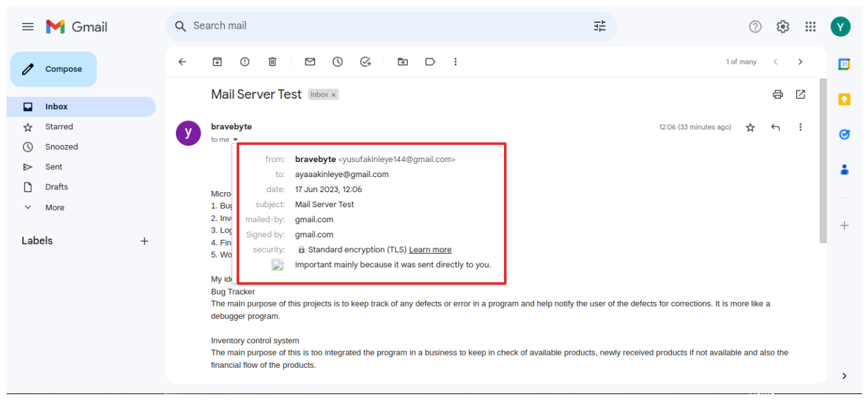This screenshot has width=868, height=400.
Task: Expand More in the left sidebar
Action: click(x=54, y=207)
